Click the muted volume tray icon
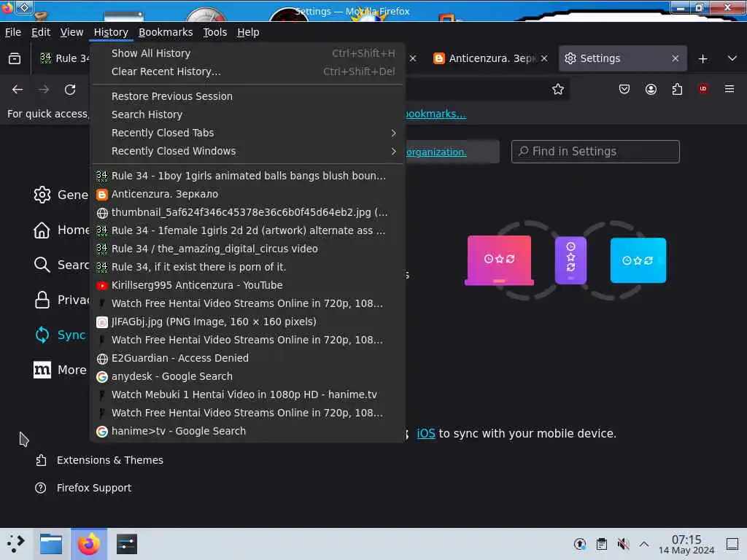The width and height of the screenshot is (747, 560). (623, 544)
